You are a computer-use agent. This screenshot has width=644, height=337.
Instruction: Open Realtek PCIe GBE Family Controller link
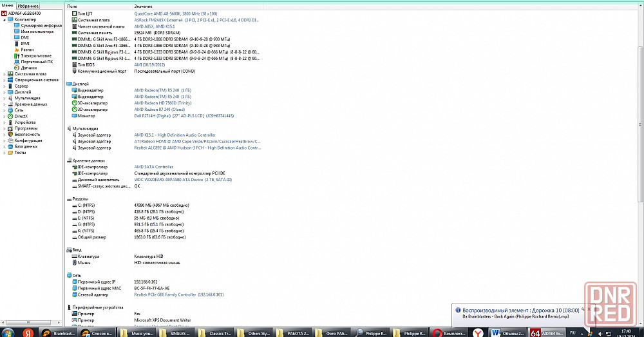click(179, 294)
